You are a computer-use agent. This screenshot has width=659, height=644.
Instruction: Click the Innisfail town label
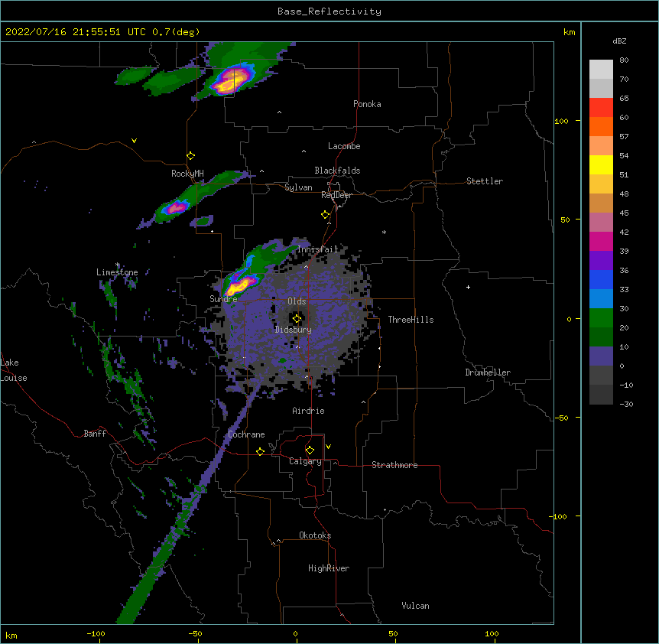317,249
